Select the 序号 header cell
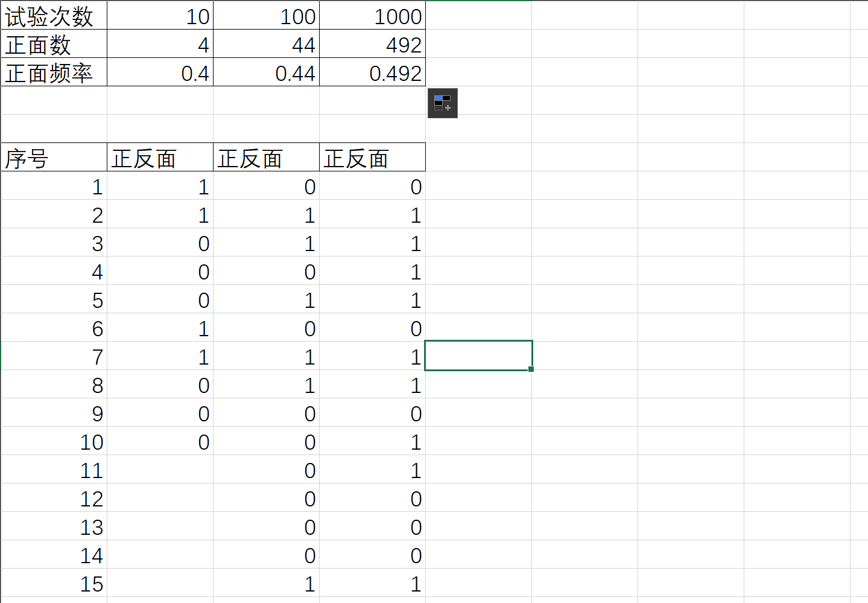 click(x=54, y=157)
